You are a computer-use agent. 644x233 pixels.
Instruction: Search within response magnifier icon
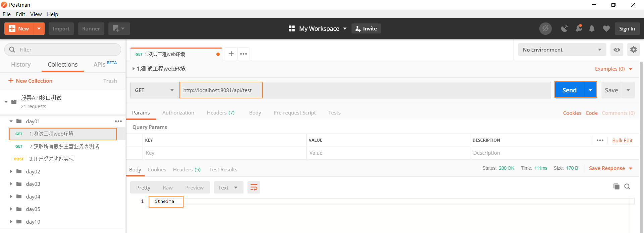coord(627,186)
